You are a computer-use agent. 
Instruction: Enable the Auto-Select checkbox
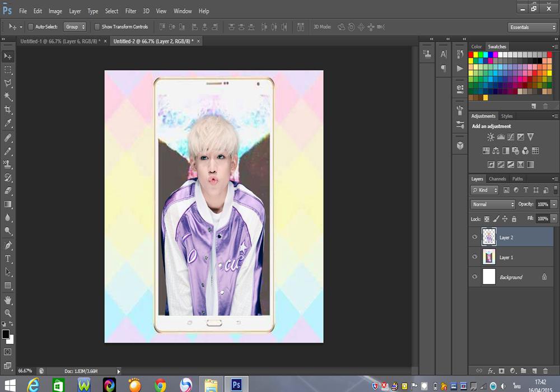click(x=31, y=27)
